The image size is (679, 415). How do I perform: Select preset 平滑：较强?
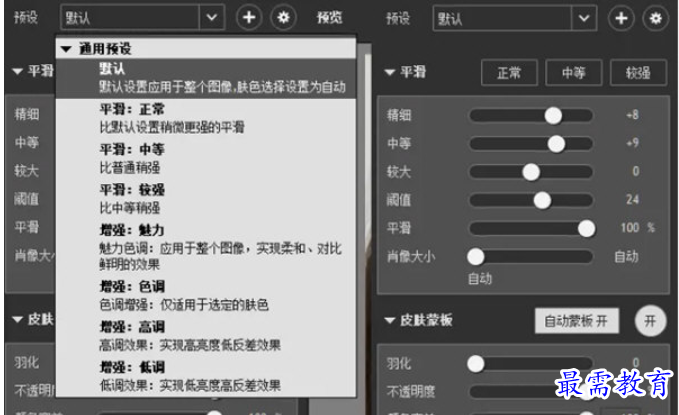pyautogui.click(x=206, y=198)
